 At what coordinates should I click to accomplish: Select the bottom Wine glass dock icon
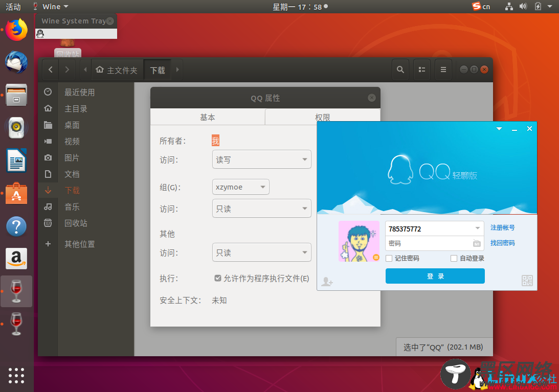pos(16,324)
